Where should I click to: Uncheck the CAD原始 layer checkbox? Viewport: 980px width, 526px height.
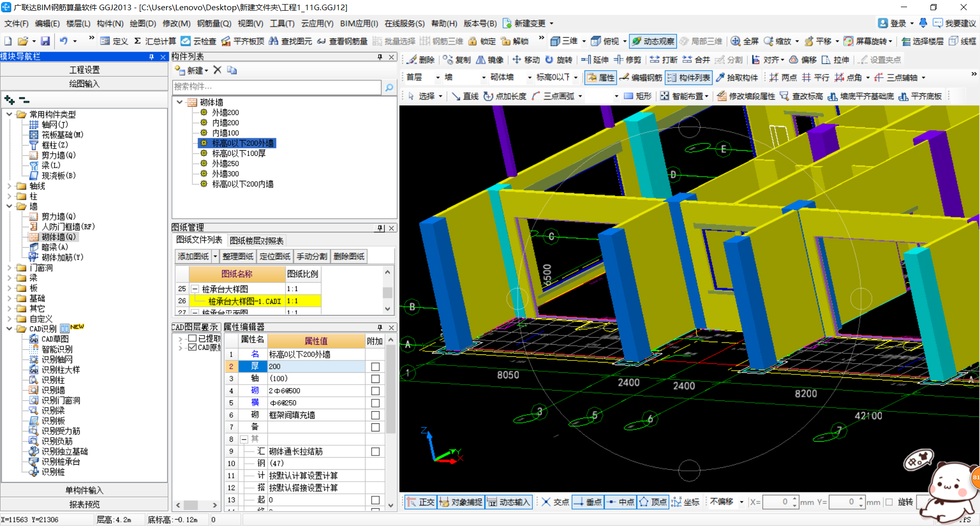coord(192,347)
